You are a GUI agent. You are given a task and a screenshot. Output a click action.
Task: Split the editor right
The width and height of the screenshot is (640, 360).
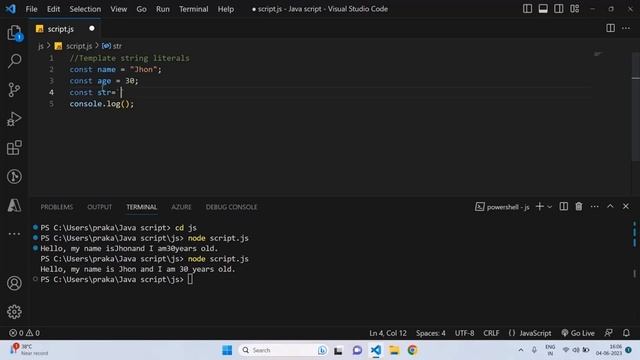point(610,28)
